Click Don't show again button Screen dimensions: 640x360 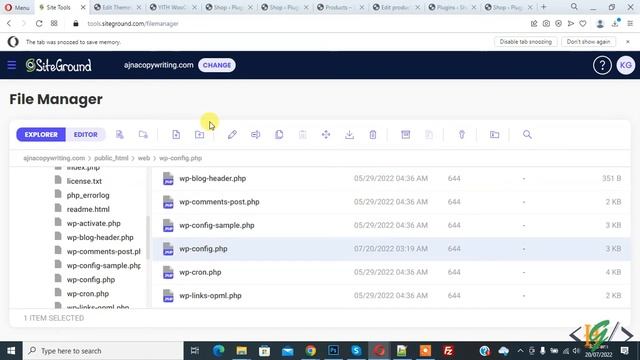588,42
